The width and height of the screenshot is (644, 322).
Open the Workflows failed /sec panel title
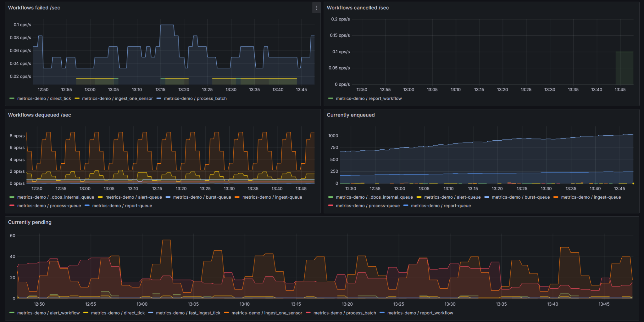34,8
